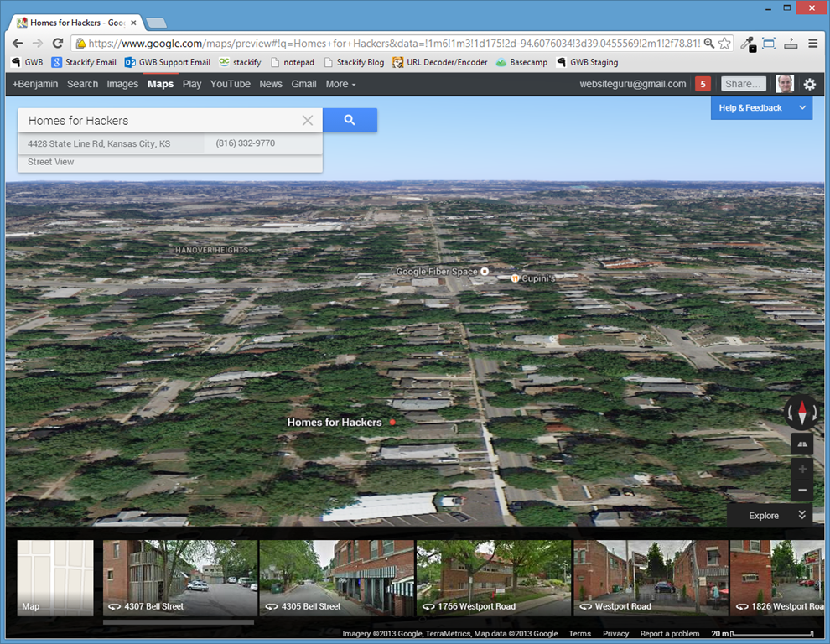Open the zoom magnifier icon in address bar
This screenshot has width=830, height=644.
point(708,44)
